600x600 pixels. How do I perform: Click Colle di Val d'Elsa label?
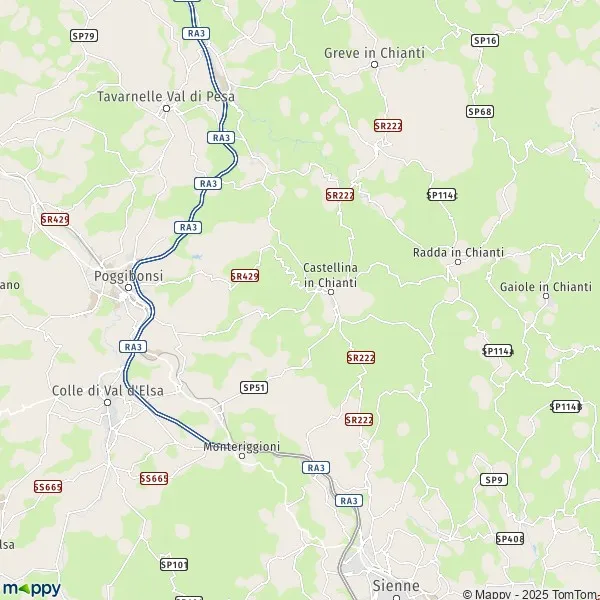(x=108, y=391)
